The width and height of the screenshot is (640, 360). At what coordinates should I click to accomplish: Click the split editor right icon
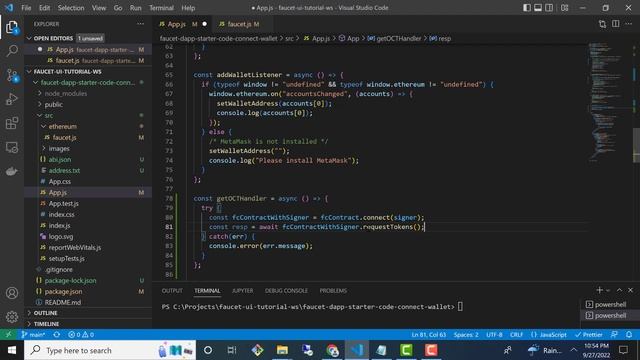click(616, 24)
